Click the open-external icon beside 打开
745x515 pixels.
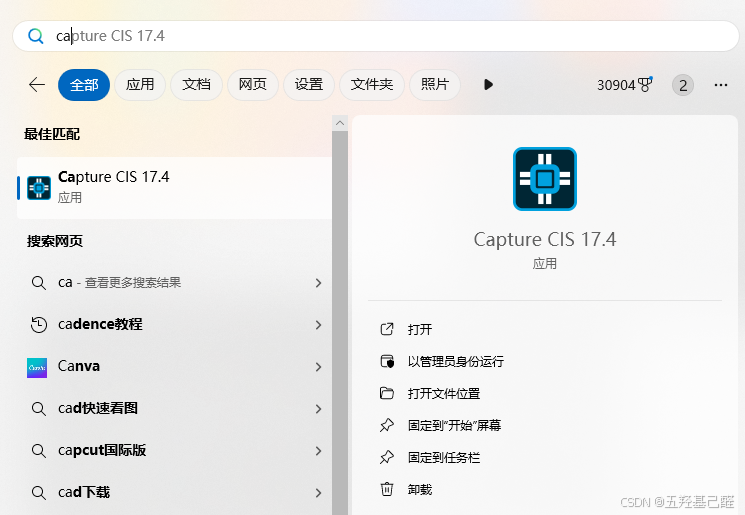[x=387, y=329]
